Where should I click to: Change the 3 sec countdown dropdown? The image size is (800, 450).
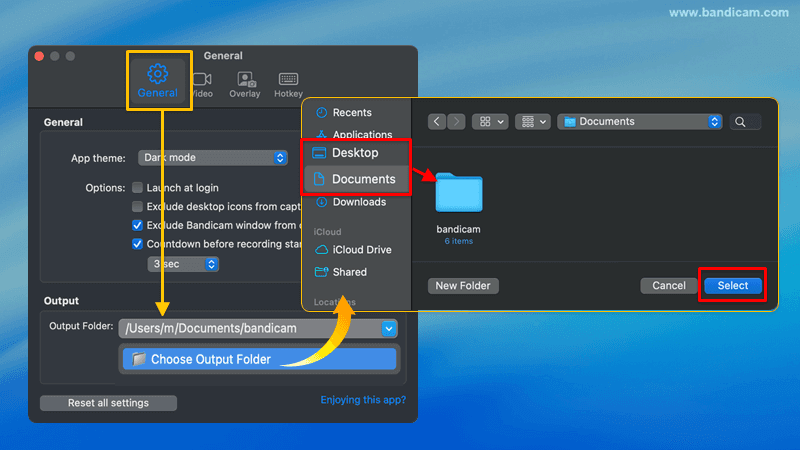[183, 265]
